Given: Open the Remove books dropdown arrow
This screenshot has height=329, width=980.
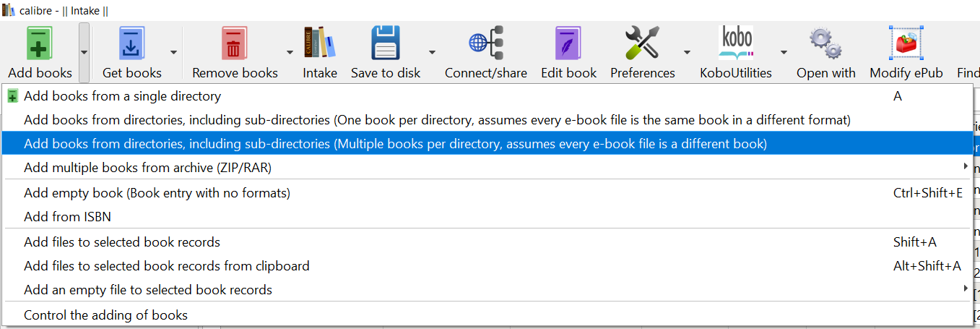Looking at the screenshot, I should point(290,52).
